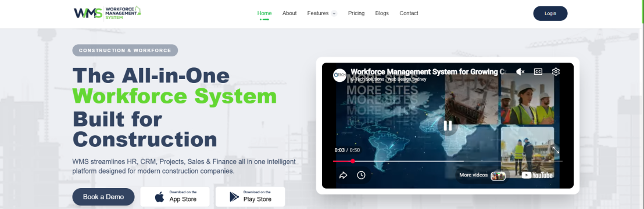This screenshot has width=644, height=209.
Task: Open the Pricing page
Action: [356, 13]
